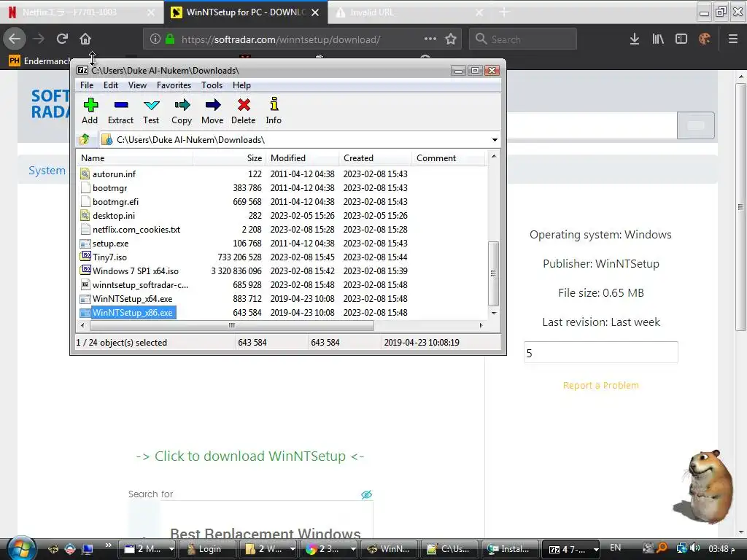747x560 pixels.
Task: Open the 7-Zip address path dropdown arrow
Action: point(495,139)
